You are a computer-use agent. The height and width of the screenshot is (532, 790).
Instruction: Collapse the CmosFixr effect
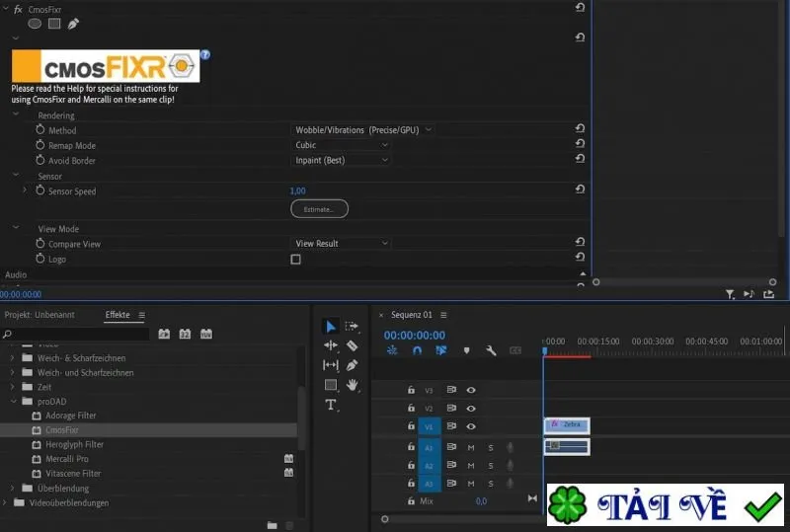6,9
